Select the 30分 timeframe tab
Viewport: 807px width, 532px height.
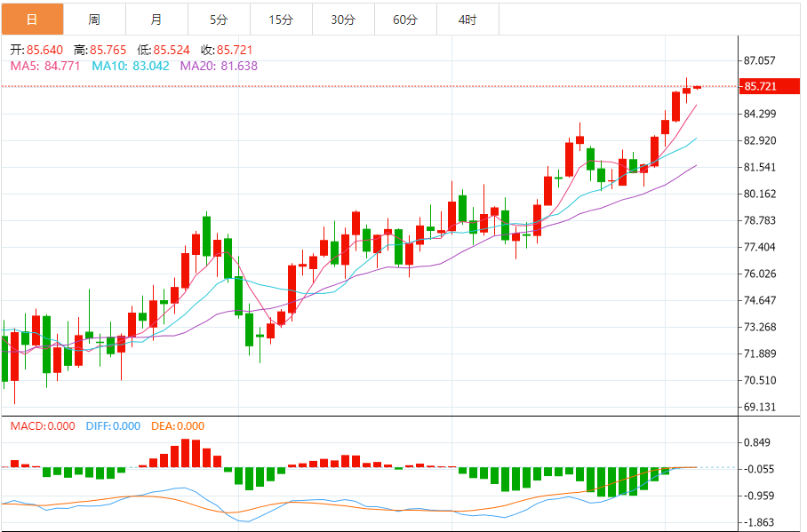point(343,20)
